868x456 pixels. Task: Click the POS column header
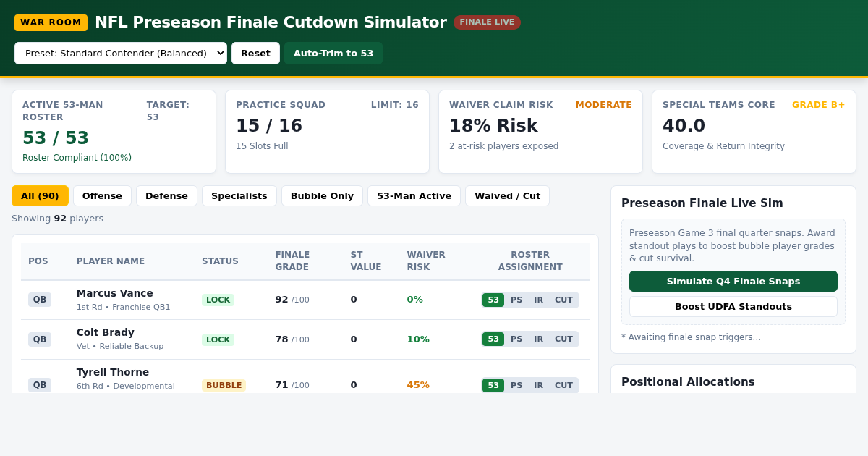(x=38, y=261)
